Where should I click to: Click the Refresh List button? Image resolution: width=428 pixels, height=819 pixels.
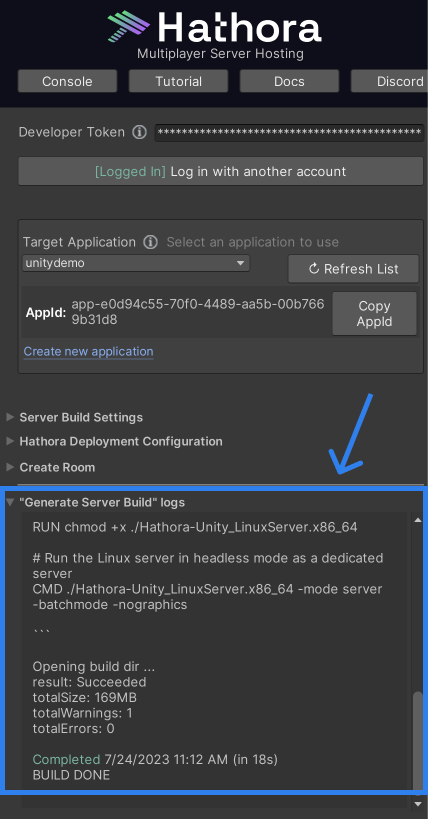353,269
